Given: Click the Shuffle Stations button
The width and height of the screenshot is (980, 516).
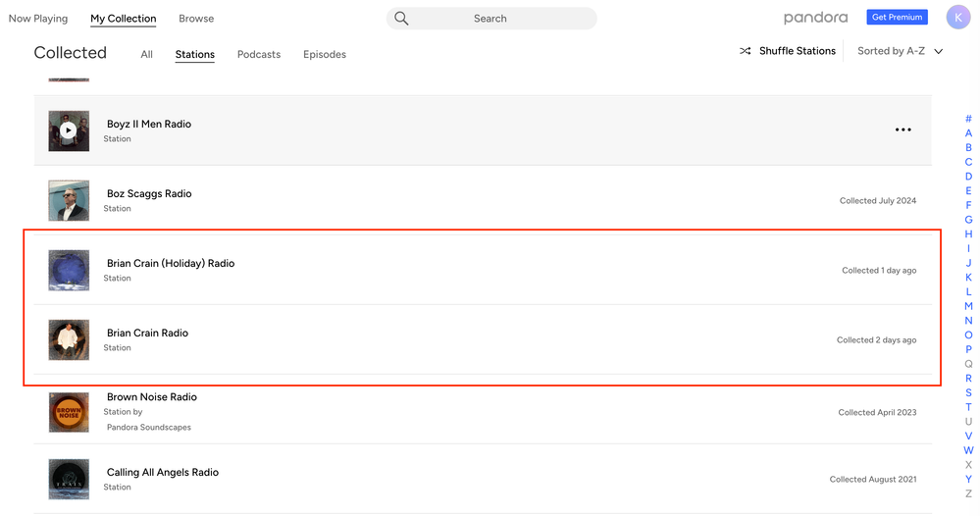Looking at the screenshot, I should click(x=788, y=51).
